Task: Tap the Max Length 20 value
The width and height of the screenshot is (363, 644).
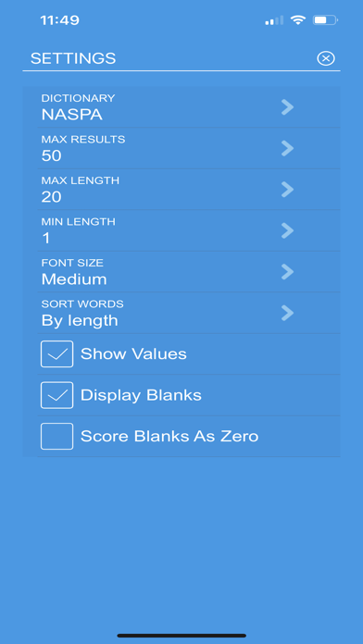Action: point(51,197)
